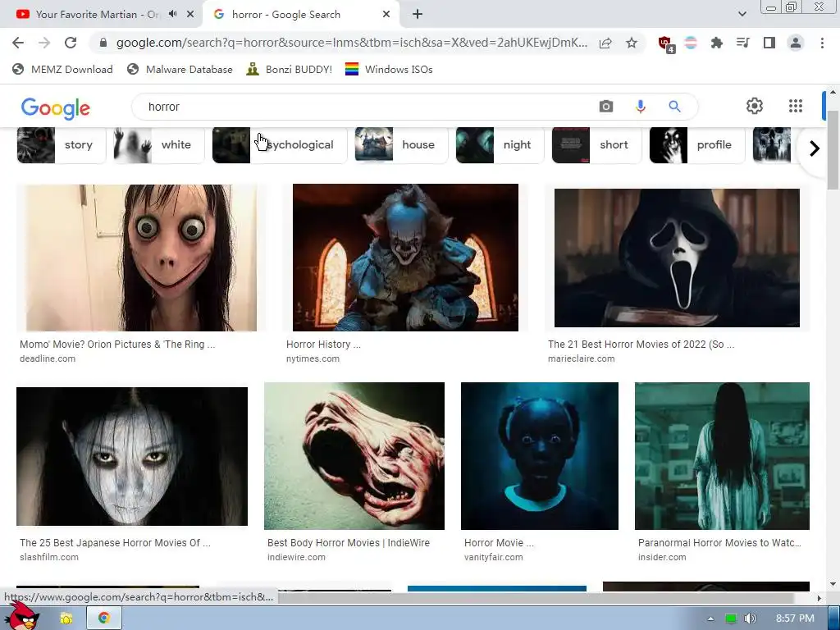Open the pale Japanese ghost face image
840x630 pixels.
(132, 456)
